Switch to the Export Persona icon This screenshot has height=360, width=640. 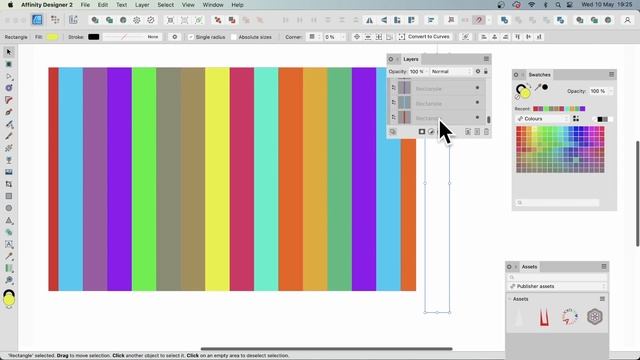pyautogui.click(x=73, y=20)
